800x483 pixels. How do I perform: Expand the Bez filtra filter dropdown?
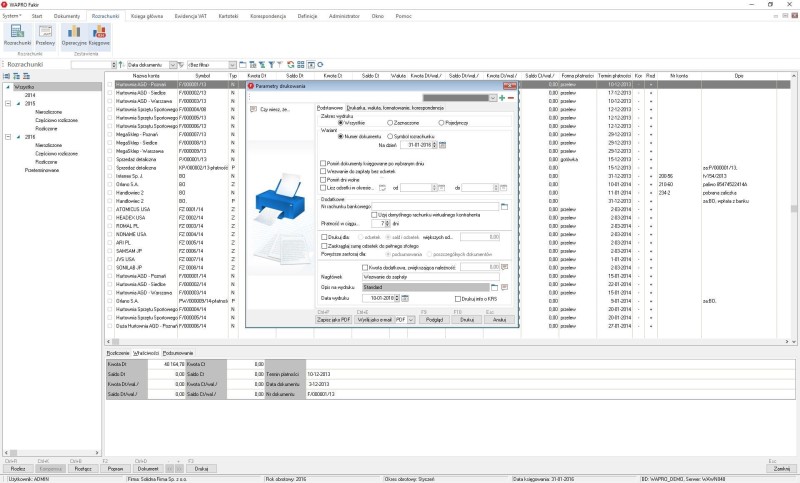coord(234,65)
